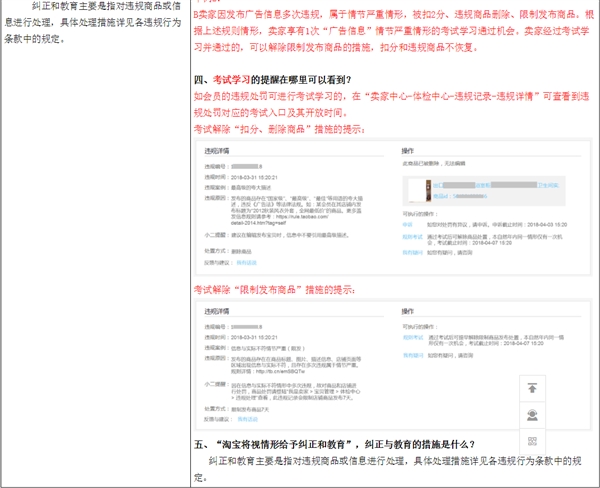The height and width of the screenshot is (488, 600).
Task: Click the back-to-top arrow icon
Action: click(x=531, y=386)
